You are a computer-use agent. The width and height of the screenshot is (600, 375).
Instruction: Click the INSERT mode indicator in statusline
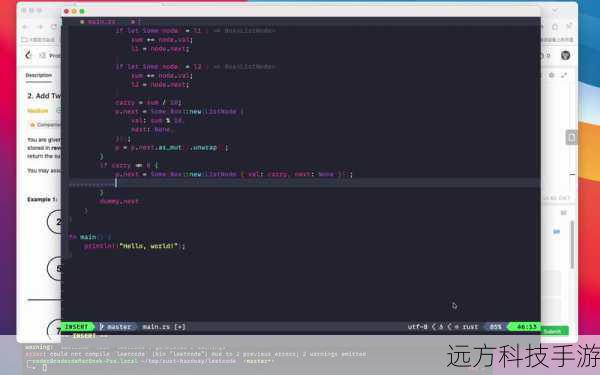(x=76, y=327)
